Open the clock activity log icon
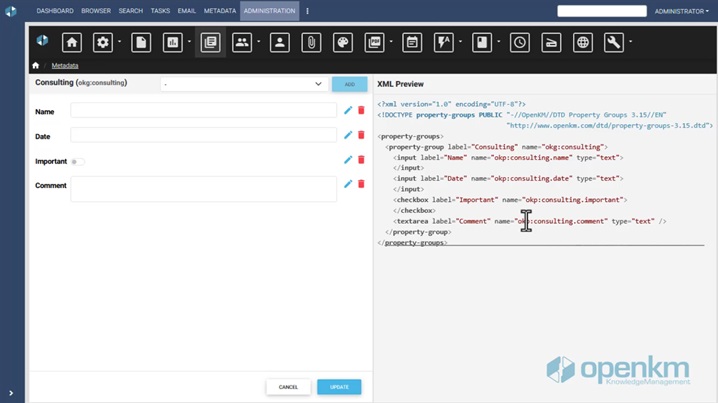718x403 pixels. click(x=520, y=43)
